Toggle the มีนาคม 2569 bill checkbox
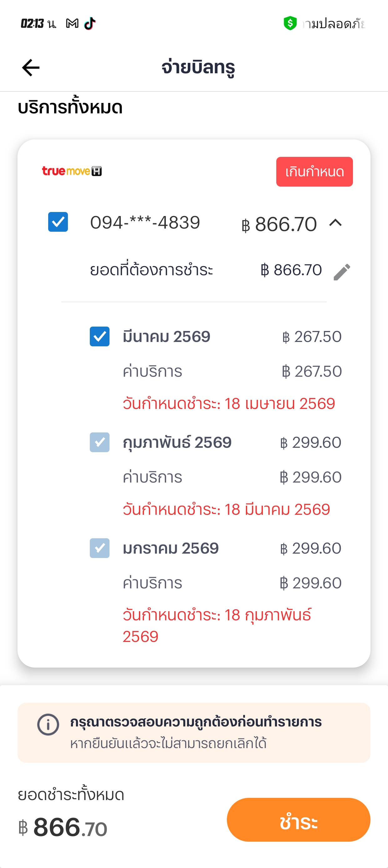 [x=100, y=337]
